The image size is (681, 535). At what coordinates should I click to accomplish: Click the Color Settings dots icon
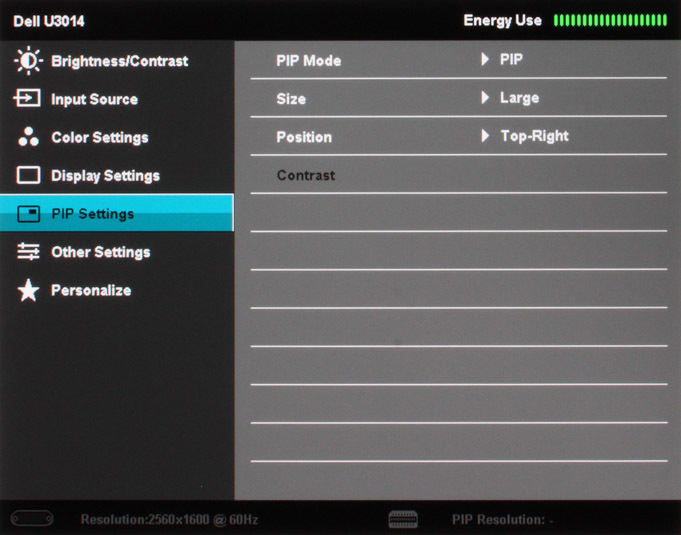point(28,136)
